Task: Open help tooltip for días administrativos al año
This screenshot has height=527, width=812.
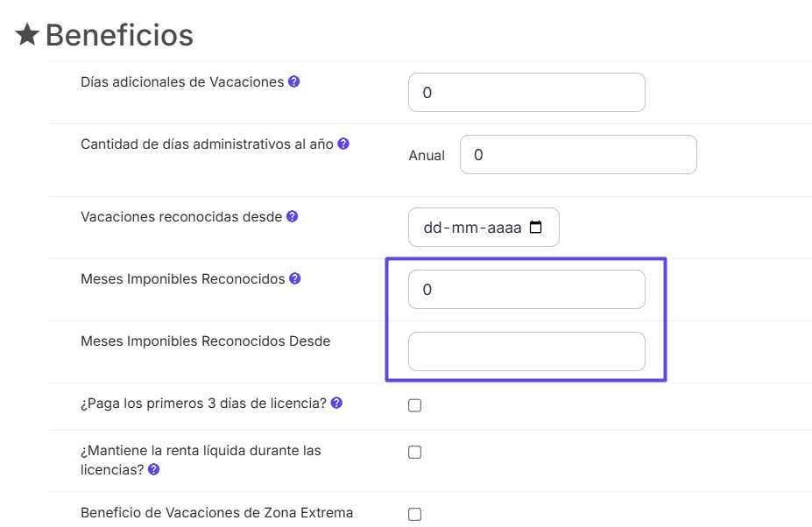Action: [x=343, y=144]
